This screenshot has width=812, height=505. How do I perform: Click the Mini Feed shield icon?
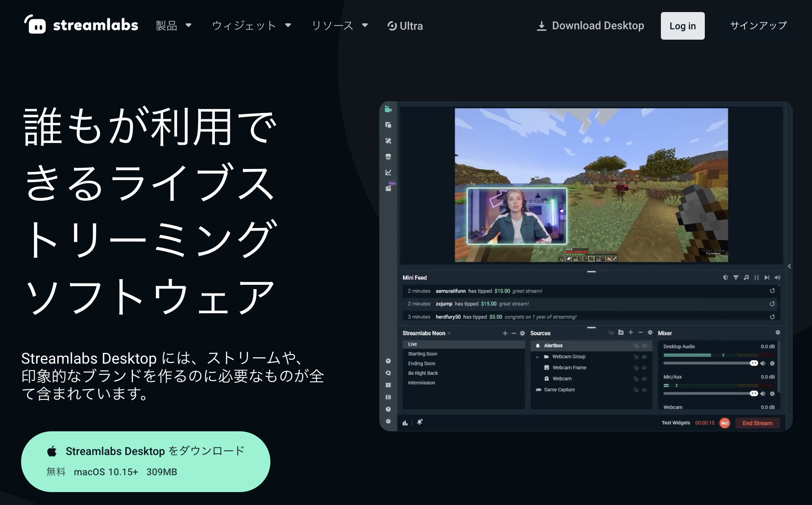[x=725, y=278]
